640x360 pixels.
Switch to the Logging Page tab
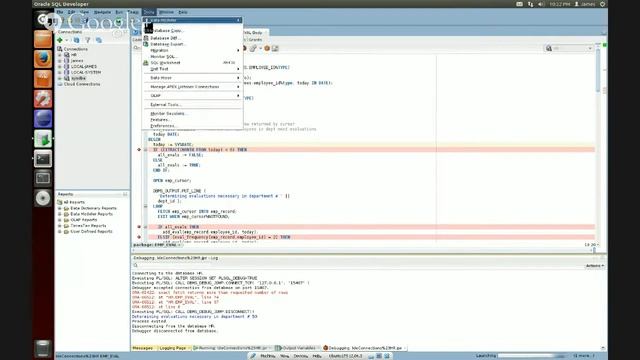tap(174, 348)
